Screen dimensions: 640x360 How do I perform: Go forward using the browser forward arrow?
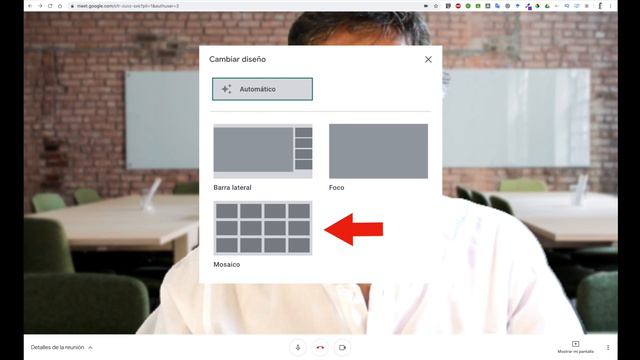pyautogui.click(x=40, y=6)
